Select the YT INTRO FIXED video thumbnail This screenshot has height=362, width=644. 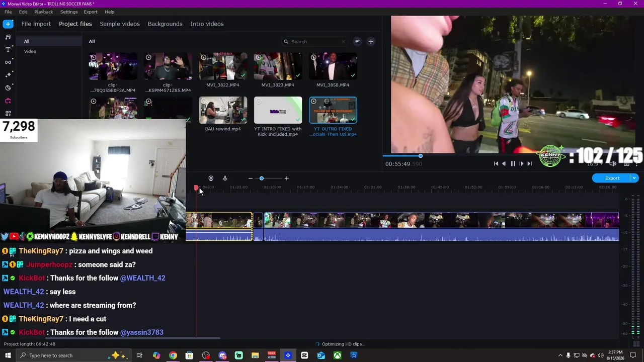pyautogui.click(x=278, y=110)
